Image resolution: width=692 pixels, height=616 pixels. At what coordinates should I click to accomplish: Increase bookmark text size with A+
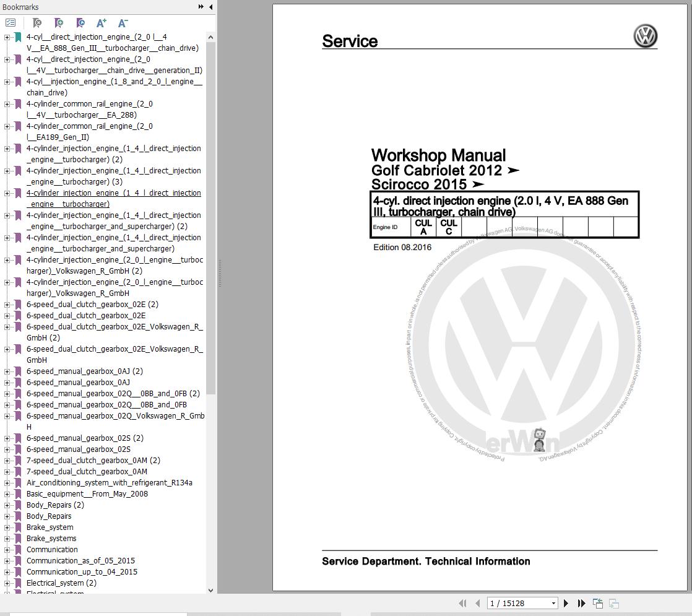pyautogui.click(x=102, y=23)
